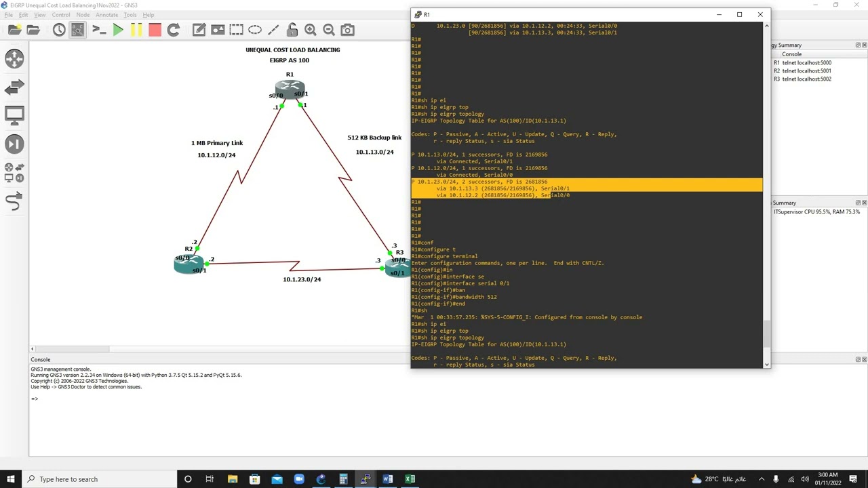Select the Draw ellipse tool

pos(255,30)
